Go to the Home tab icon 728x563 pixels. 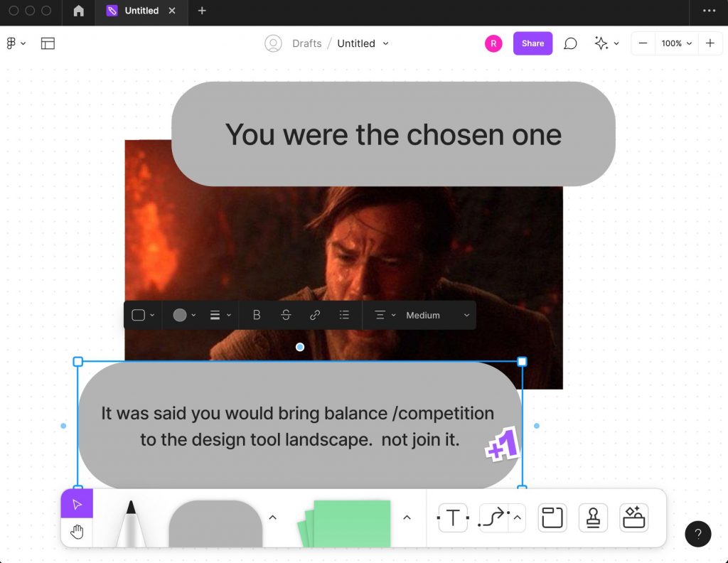point(78,11)
